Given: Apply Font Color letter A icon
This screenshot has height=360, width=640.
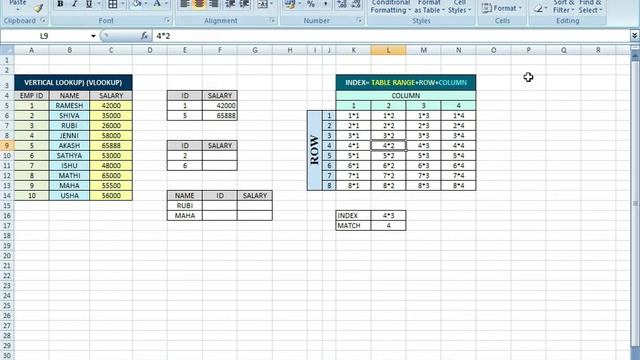Looking at the screenshot, I should [x=157, y=4].
